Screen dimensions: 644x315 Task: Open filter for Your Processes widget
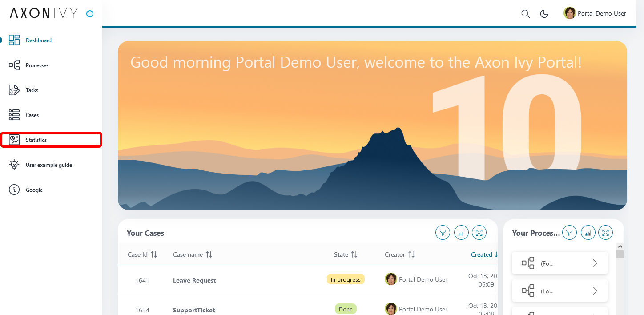point(569,232)
